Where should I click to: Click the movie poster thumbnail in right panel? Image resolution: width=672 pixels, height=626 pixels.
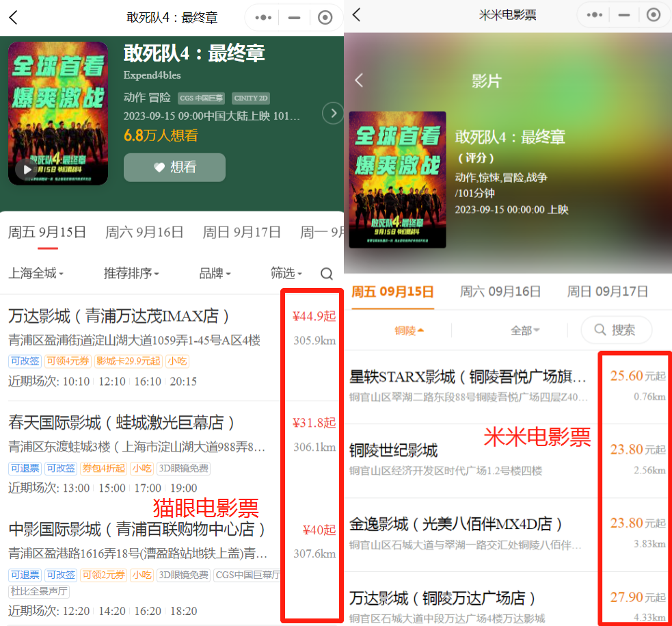pyautogui.click(x=397, y=179)
